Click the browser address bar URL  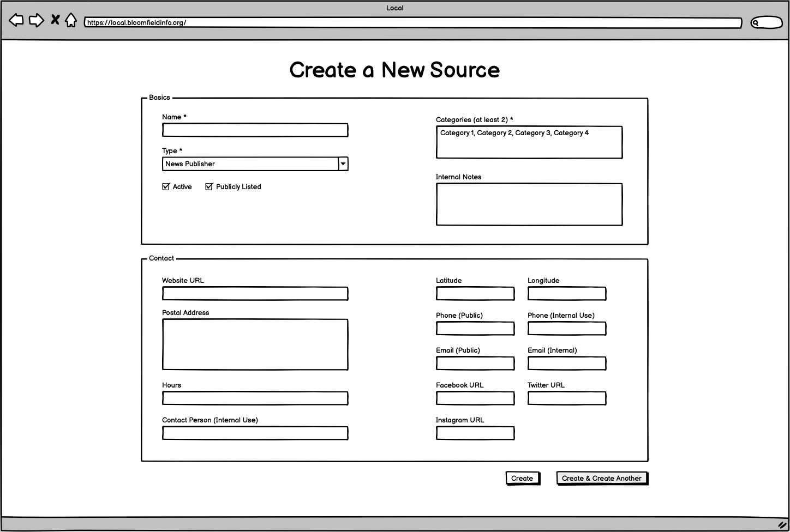click(x=412, y=23)
